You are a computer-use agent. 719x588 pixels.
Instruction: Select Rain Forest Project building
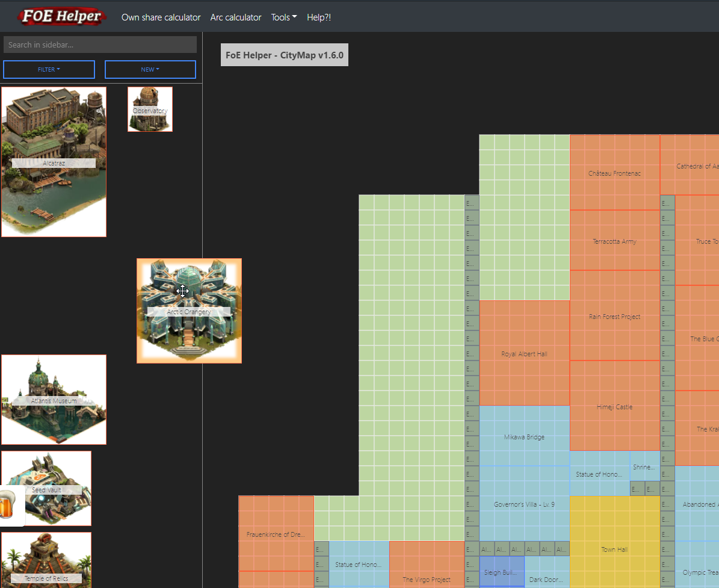pyautogui.click(x=614, y=315)
